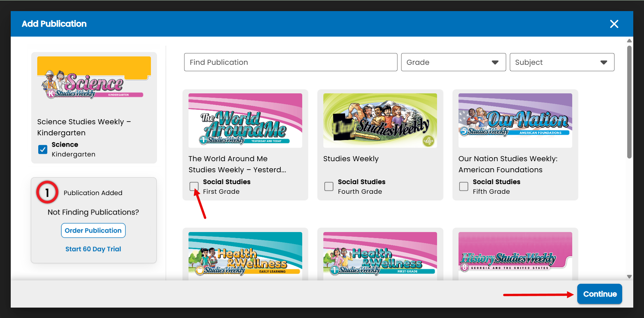Click the "Fourth Grade" label text
The width and height of the screenshot is (644, 318).
pos(360,191)
